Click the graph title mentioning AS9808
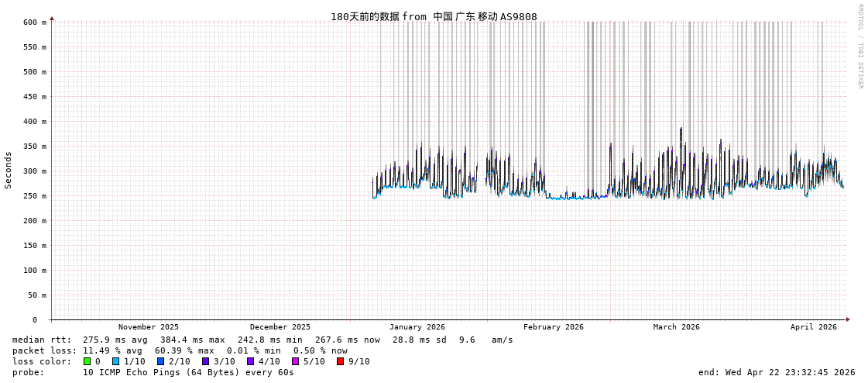 tap(434, 16)
